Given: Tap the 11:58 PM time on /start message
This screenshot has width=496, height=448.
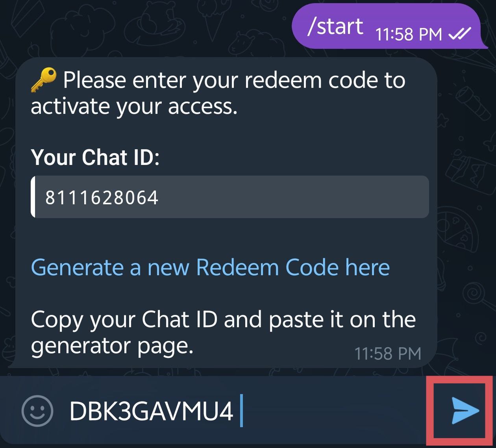Looking at the screenshot, I should [409, 35].
